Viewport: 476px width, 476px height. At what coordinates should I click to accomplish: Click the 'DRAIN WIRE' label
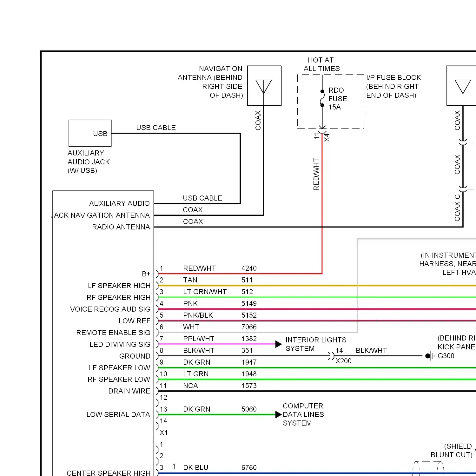(x=129, y=391)
